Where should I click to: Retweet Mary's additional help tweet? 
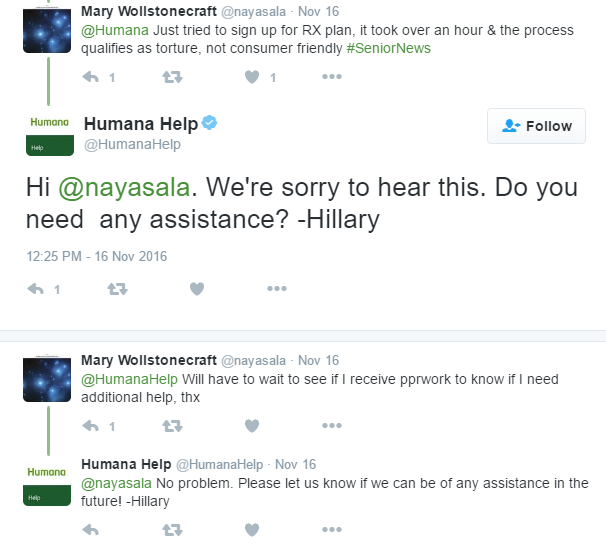point(172,426)
